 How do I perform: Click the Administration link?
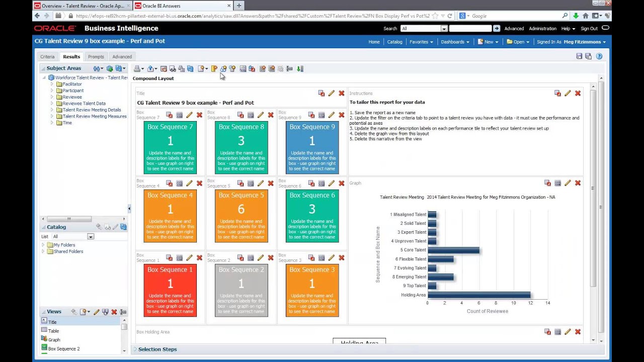(542, 29)
